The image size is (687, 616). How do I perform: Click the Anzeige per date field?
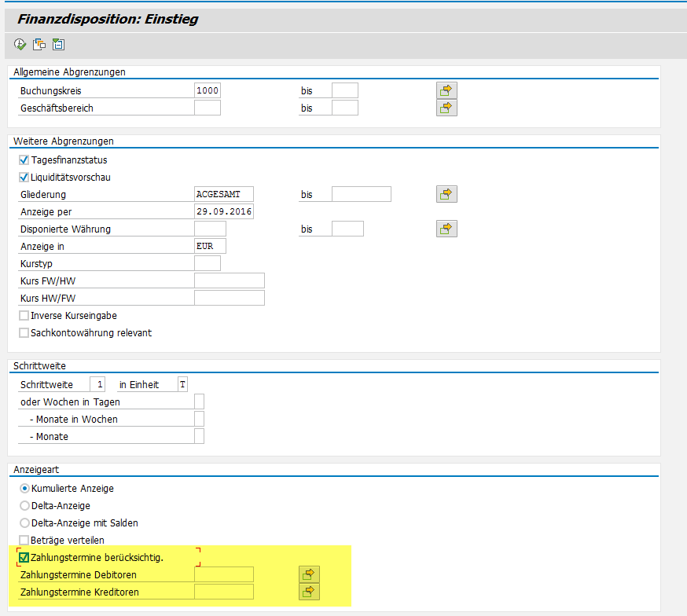[223, 212]
